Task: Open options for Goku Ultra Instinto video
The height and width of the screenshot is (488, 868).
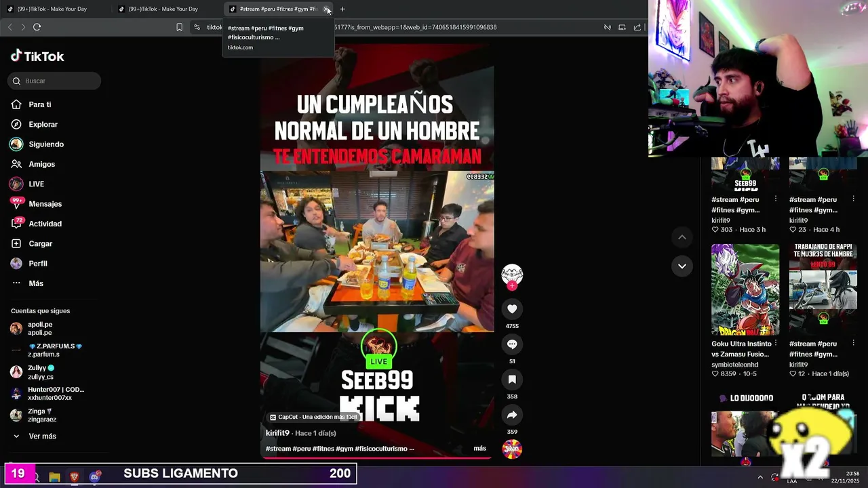Action: pos(775,343)
